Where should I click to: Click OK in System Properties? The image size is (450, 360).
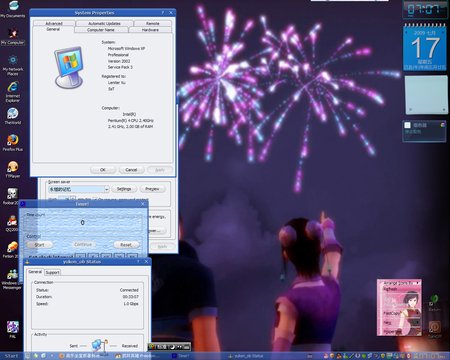(x=103, y=170)
